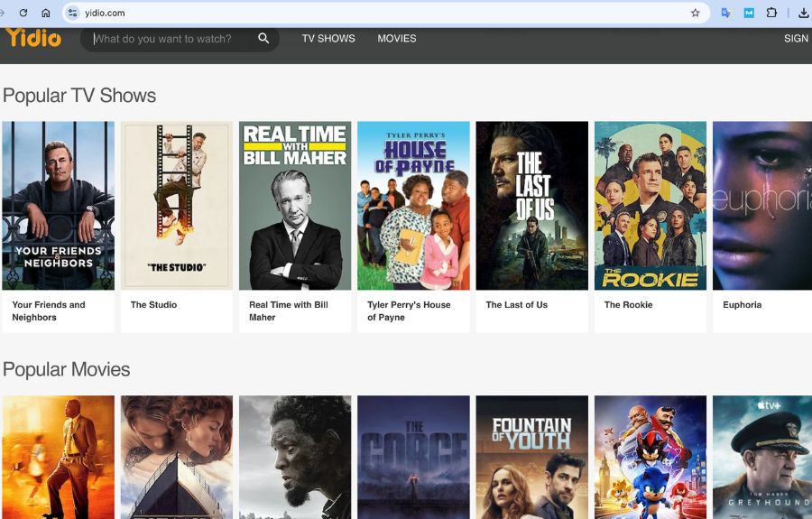Screen dimensions: 812x519
Task: Click 'The Rookie' title text
Action: coord(628,304)
